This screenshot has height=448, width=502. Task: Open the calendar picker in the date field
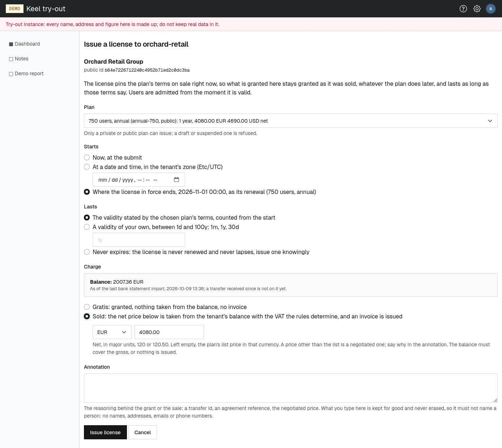coord(176,180)
